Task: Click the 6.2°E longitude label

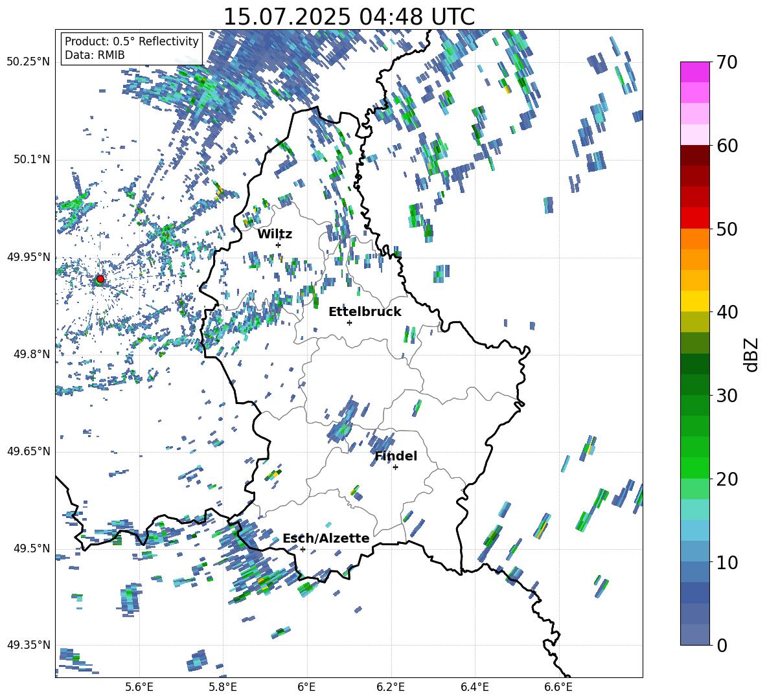Action: pos(391,687)
